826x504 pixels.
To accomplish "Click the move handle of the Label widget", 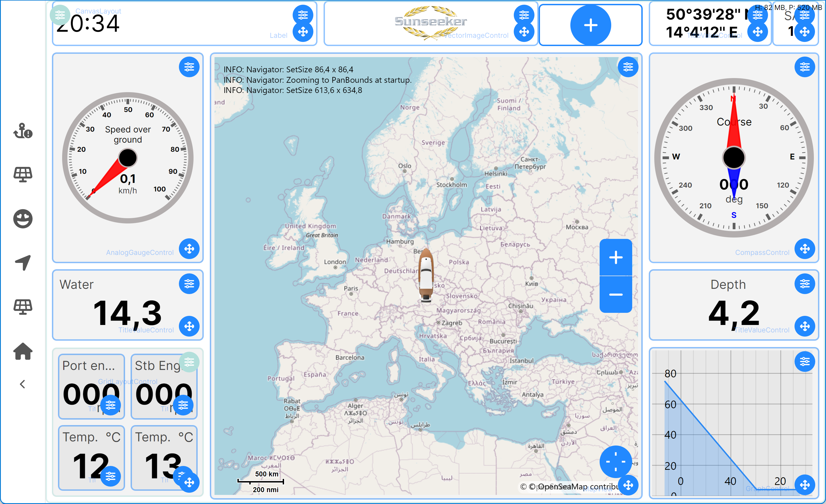I will 303,32.
